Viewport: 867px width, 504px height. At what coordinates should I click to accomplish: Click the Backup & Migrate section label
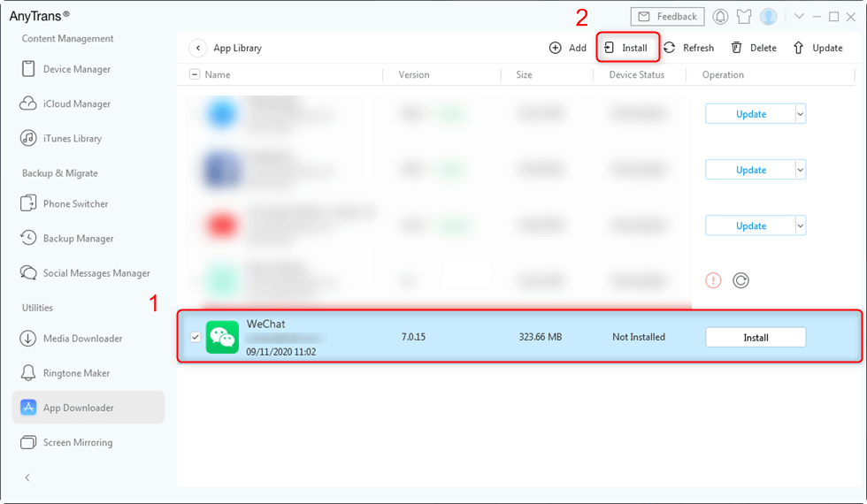pyautogui.click(x=60, y=173)
